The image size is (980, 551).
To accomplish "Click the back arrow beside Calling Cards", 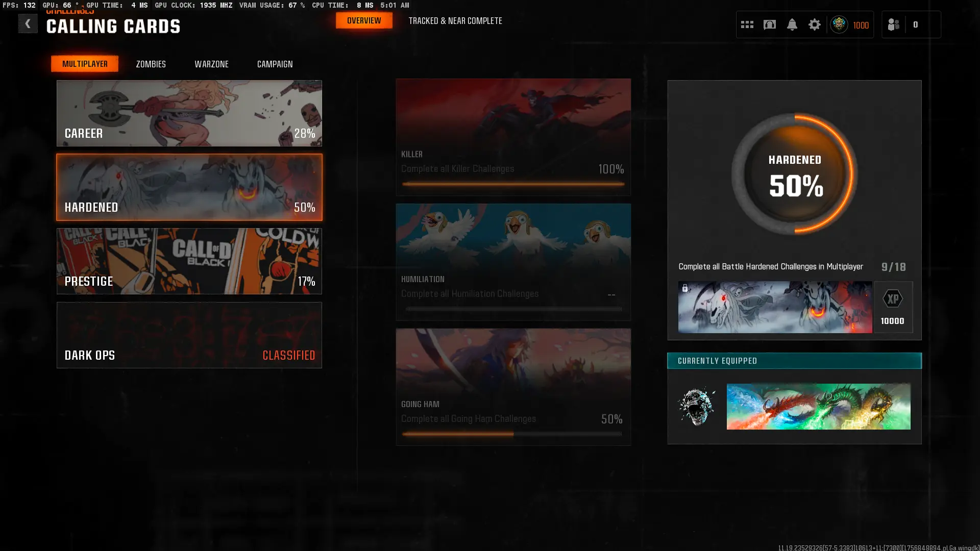I will pos(28,23).
